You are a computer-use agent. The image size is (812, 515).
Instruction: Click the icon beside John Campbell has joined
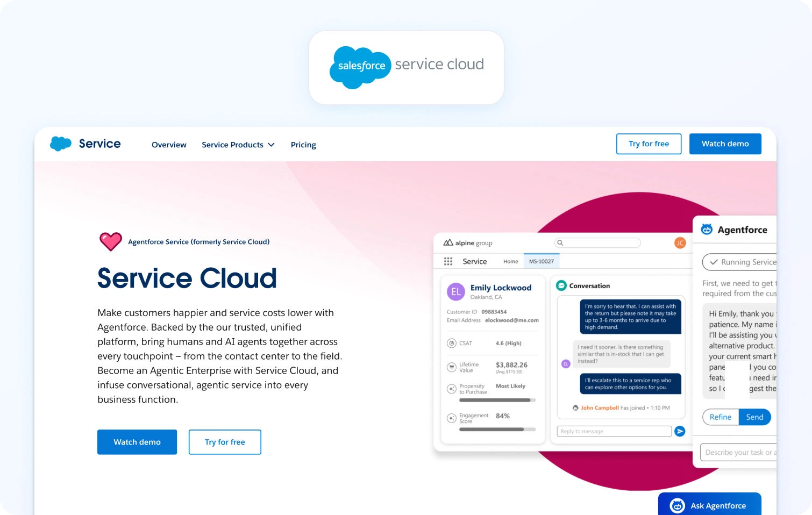[x=575, y=408]
